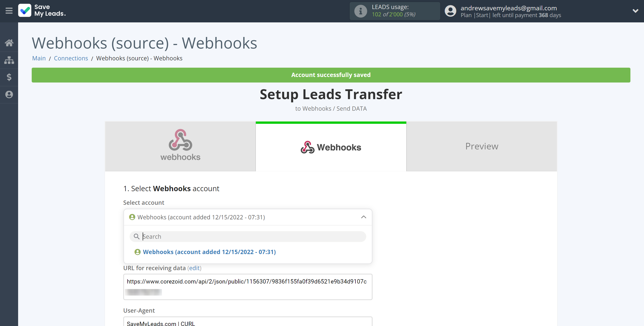Click the hamburger menu icon top left

(x=9, y=11)
